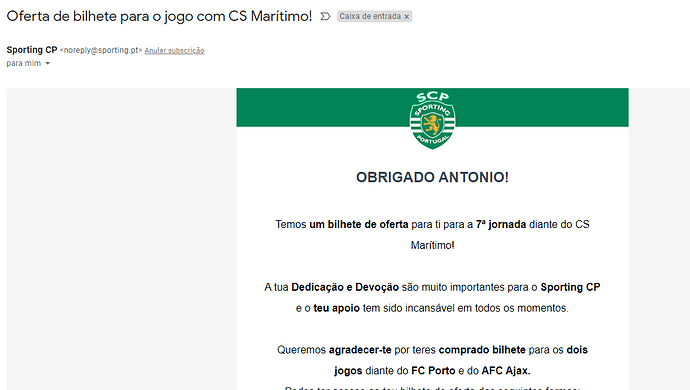Click the importance marker icon beside subject
This screenshot has height=390, width=690.
pyautogui.click(x=325, y=16)
